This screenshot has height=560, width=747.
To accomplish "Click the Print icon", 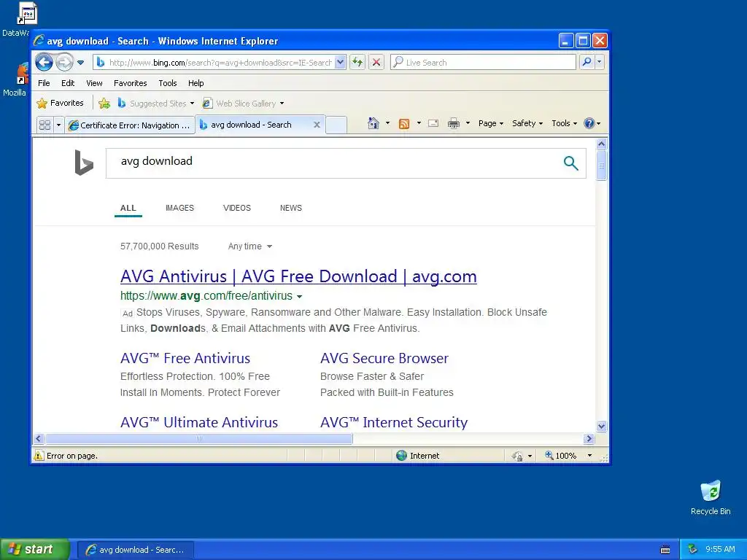I will point(454,123).
